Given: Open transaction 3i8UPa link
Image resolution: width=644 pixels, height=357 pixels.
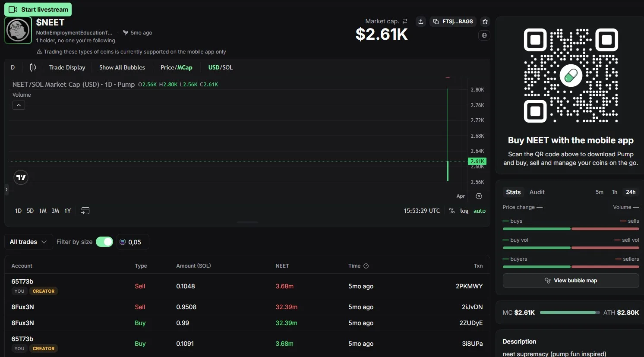Looking at the screenshot, I should coord(472,344).
